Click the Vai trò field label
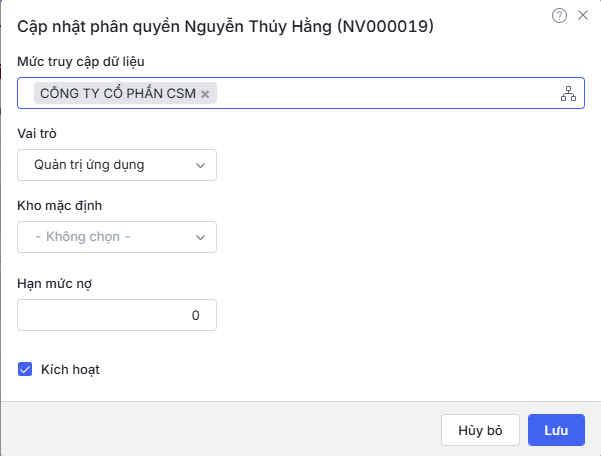601x456 pixels. click(40, 134)
